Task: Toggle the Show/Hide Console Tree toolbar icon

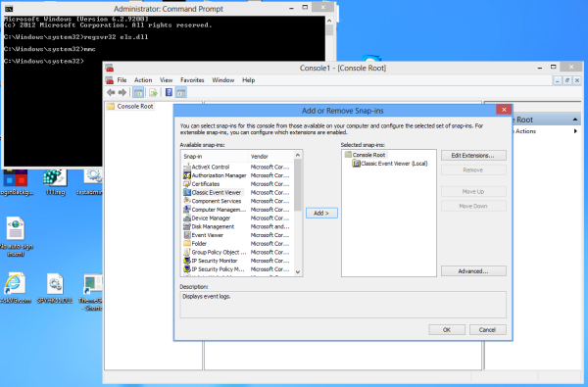Action: tap(138, 92)
